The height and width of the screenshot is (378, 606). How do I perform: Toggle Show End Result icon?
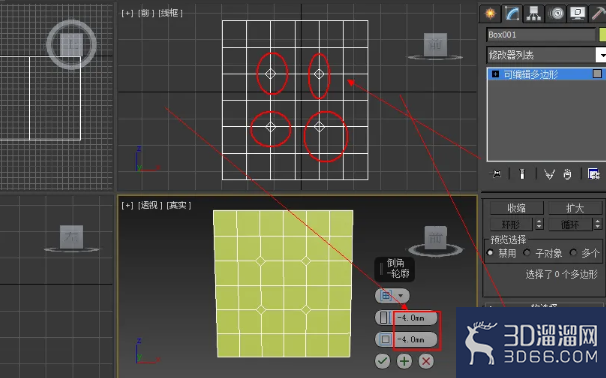tap(522, 174)
